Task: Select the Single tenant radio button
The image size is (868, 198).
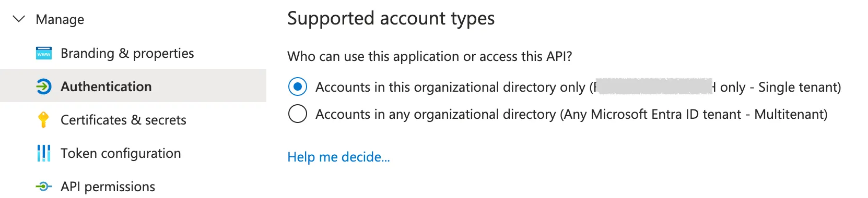Action: click(298, 86)
